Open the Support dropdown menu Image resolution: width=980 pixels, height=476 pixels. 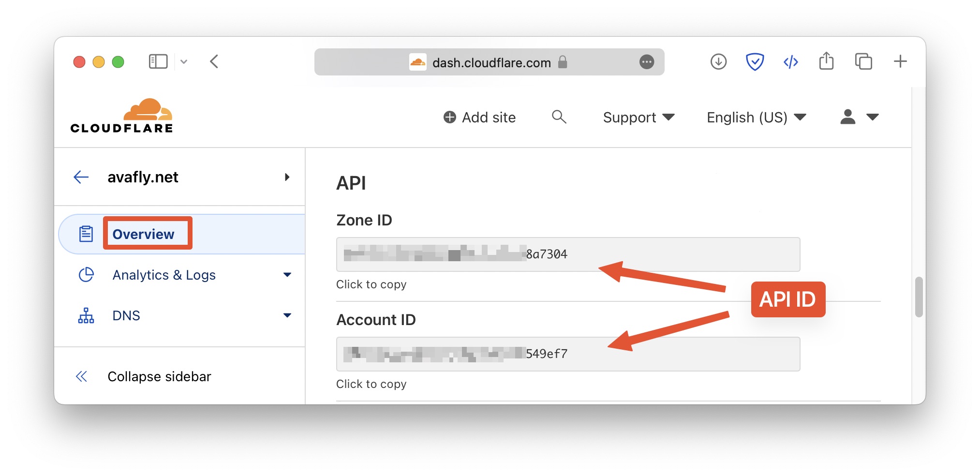click(638, 117)
